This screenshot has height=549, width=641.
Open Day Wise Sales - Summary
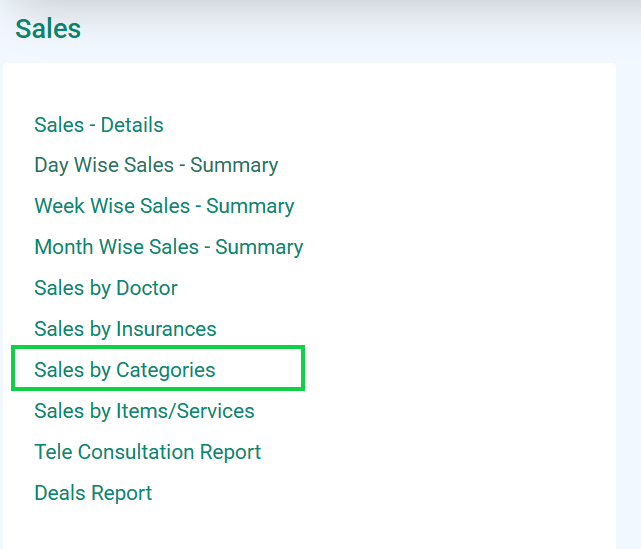click(156, 165)
